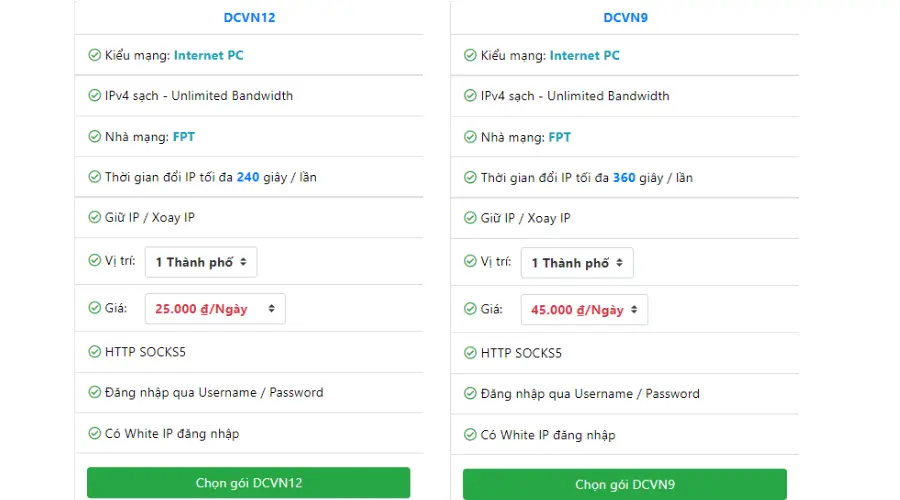Click the check icon beside DCVN12 Kiểu mạng

pyautogui.click(x=94, y=55)
